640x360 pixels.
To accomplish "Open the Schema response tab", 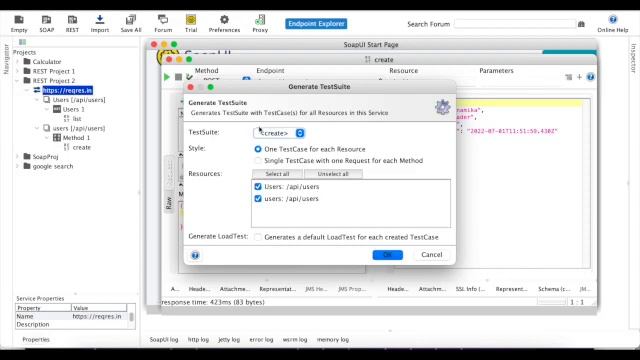I will pyautogui.click(x=554, y=289).
